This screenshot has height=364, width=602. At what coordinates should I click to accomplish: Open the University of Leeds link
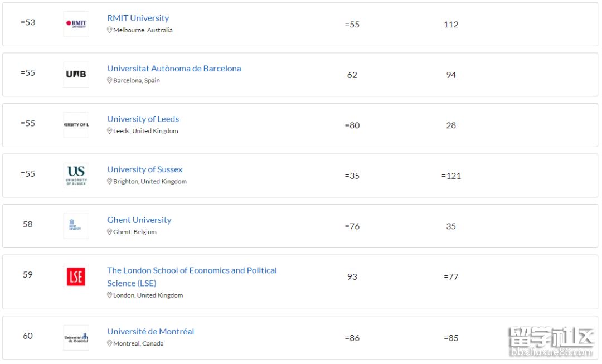(143, 119)
